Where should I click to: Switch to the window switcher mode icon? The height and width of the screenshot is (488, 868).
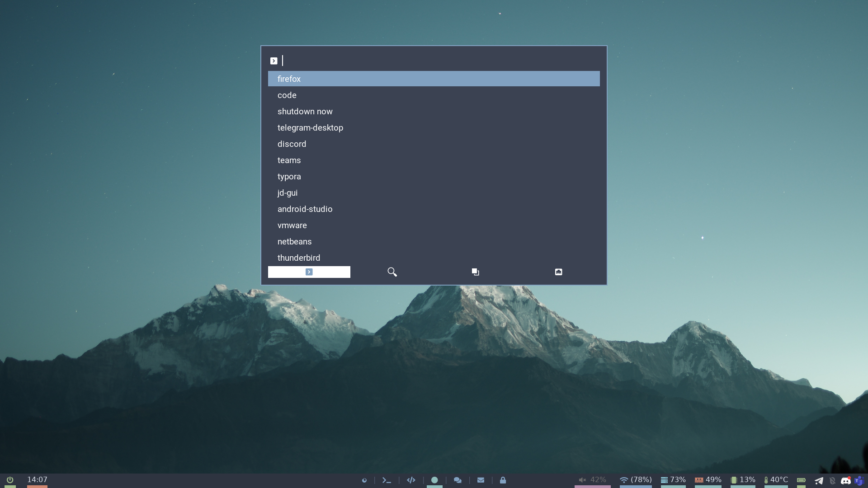point(475,272)
